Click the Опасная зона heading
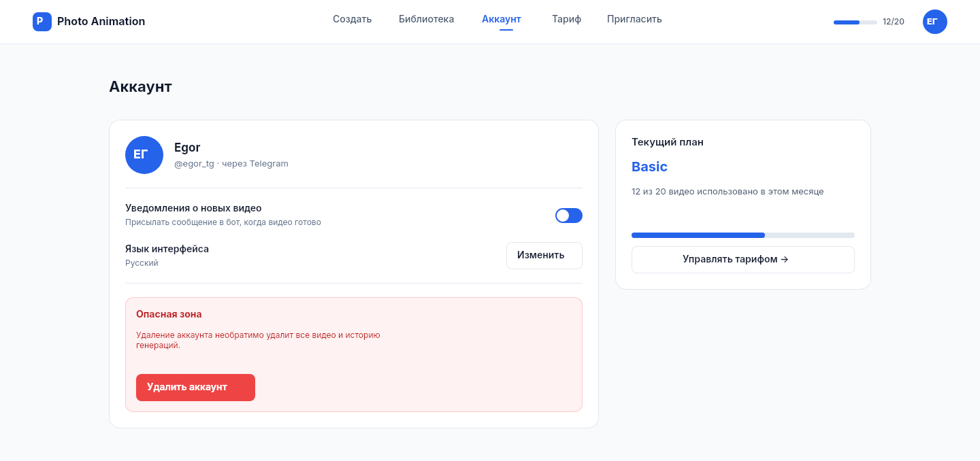 click(x=169, y=314)
